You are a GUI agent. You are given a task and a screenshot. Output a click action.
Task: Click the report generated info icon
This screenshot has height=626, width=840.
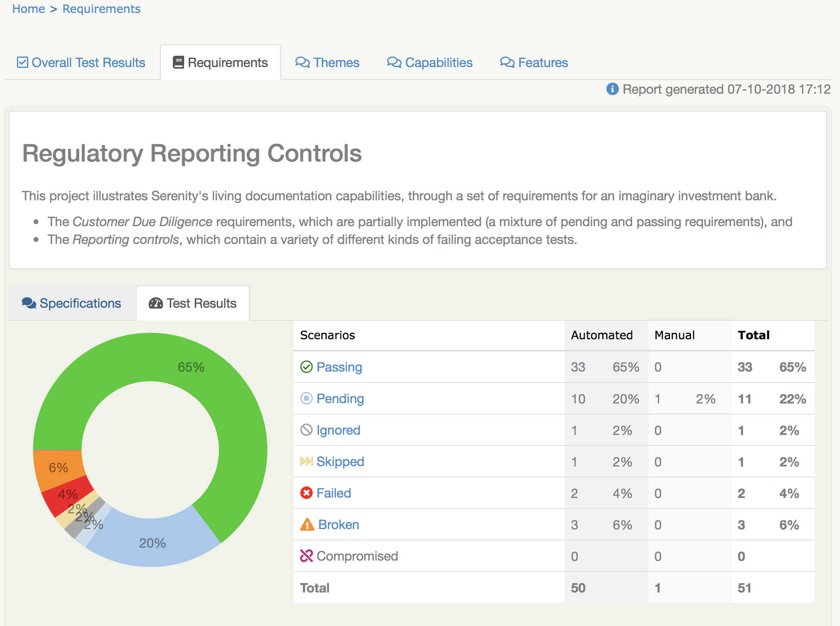612,89
